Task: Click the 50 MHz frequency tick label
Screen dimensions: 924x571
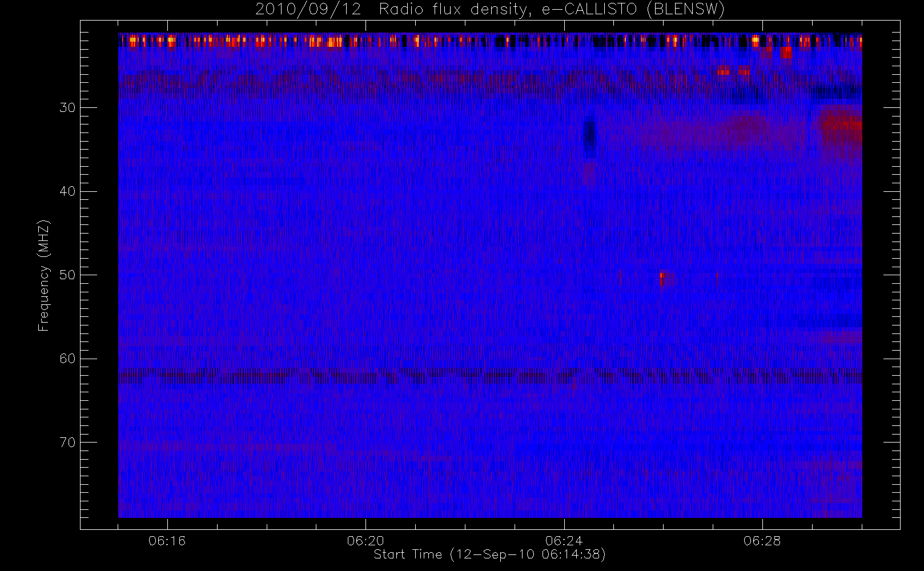Action: point(67,275)
